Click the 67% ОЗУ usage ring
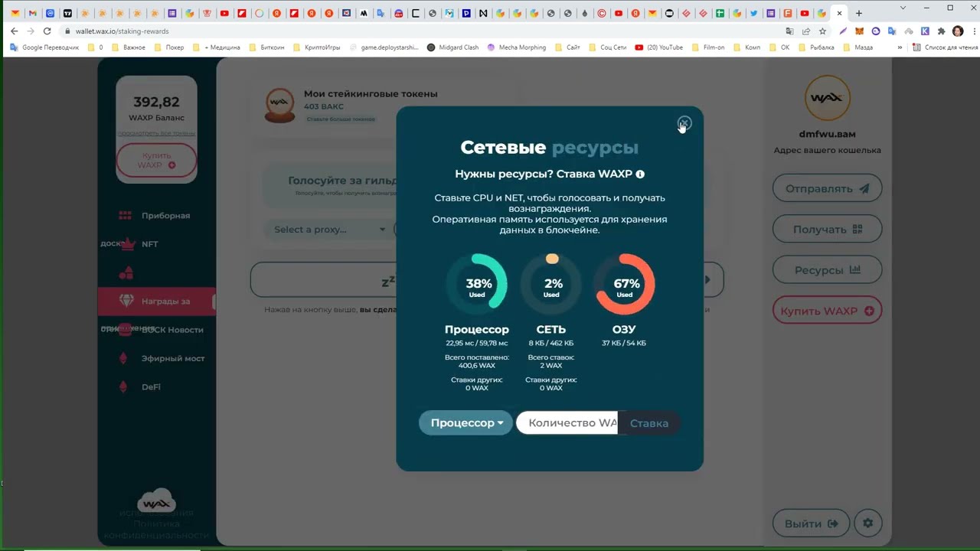Image resolution: width=980 pixels, height=551 pixels. (x=625, y=284)
